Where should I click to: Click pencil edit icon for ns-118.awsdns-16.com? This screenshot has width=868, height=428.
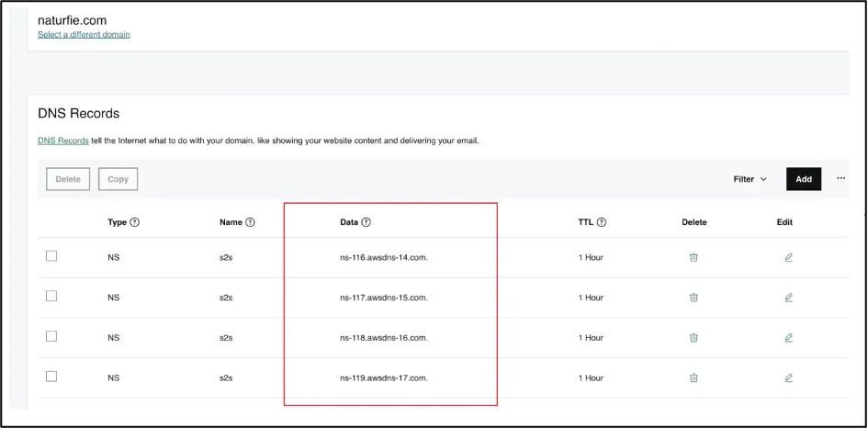tap(789, 338)
